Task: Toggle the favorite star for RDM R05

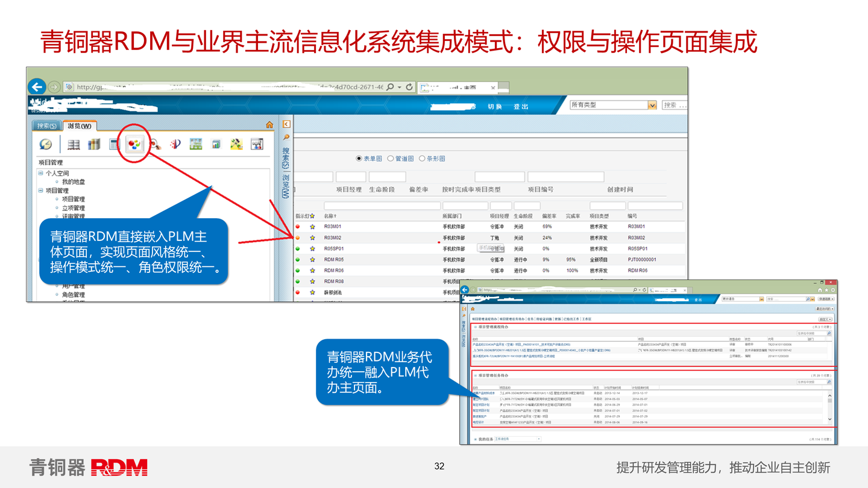Action: point(312,258)
